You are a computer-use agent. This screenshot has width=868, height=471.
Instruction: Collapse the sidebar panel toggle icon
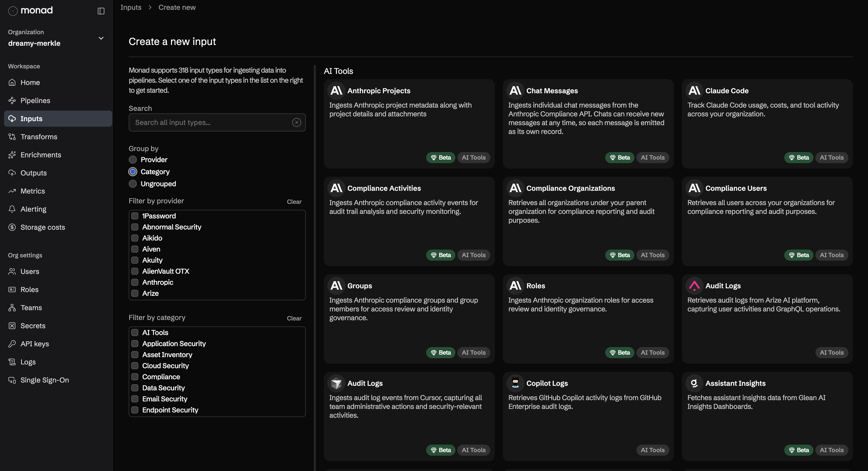[x=101, y=11]
